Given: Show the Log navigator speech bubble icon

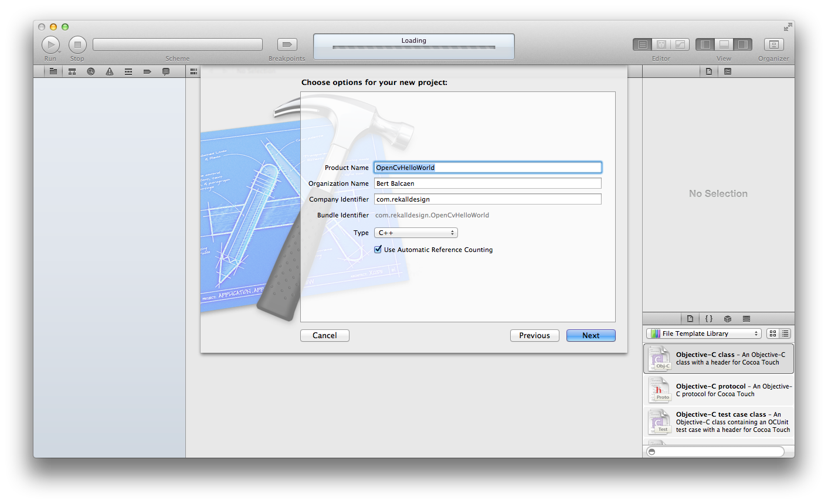Looking at the screenshot, I should (x=166, y=71).
